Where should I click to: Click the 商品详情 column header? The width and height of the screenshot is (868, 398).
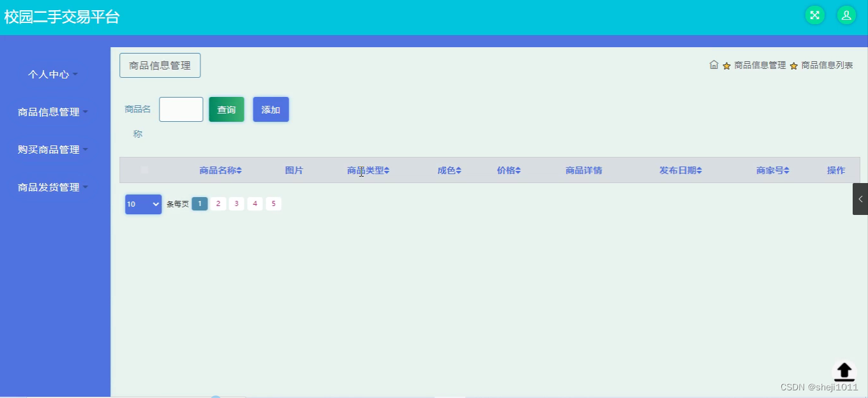click(583, 170)
